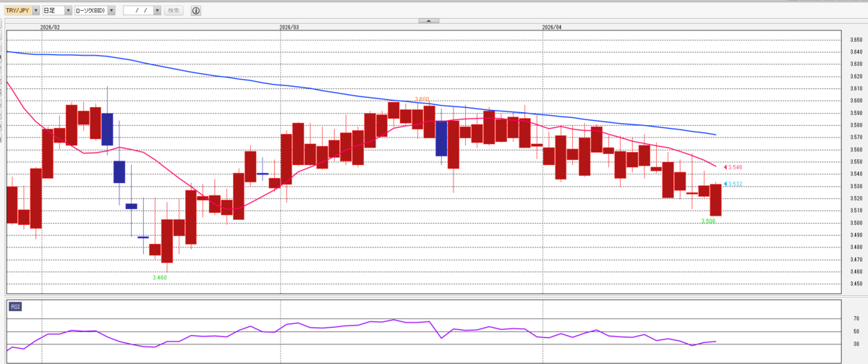Click the date input field

click(138, 11)
